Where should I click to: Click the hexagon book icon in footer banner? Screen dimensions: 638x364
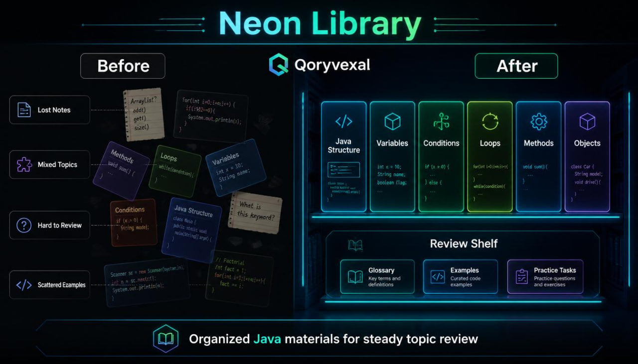165,339
